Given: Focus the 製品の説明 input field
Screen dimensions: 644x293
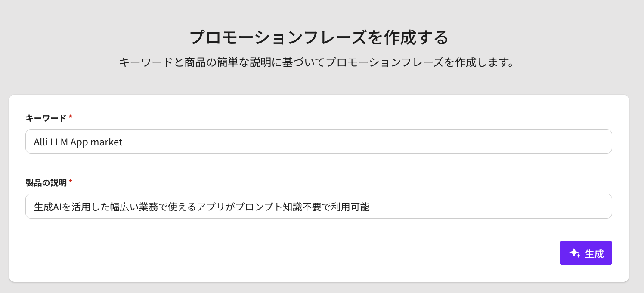Looking at the screenshot, I should coord(319,207).
